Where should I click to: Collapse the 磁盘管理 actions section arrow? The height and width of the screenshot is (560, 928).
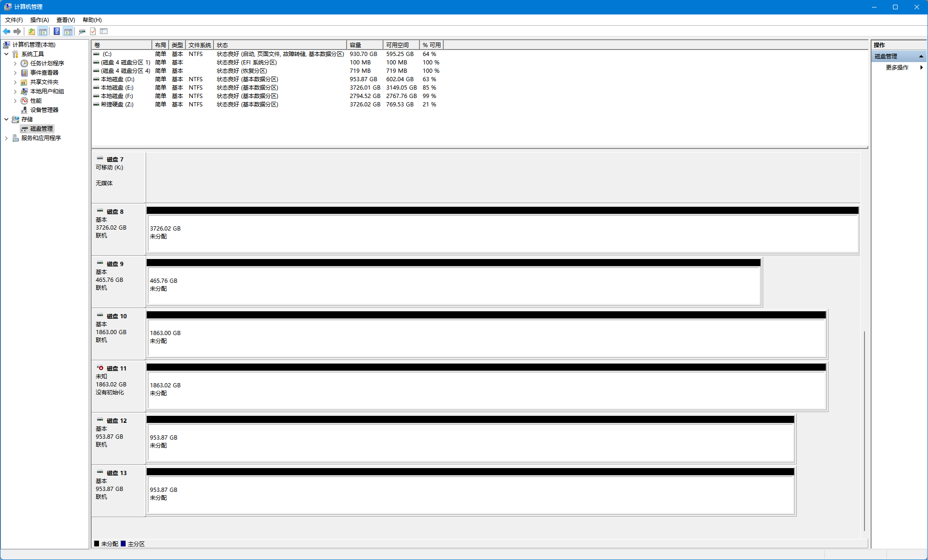coord(921,56)
